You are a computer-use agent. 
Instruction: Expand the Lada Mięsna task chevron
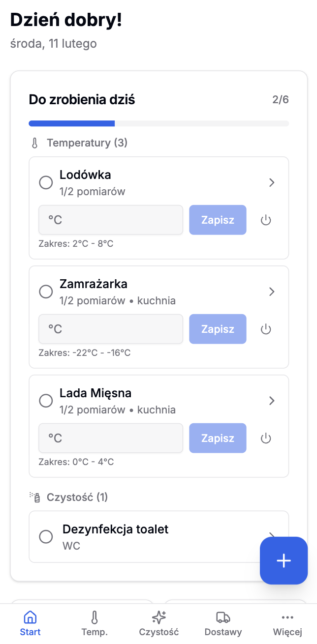point(272,401)
